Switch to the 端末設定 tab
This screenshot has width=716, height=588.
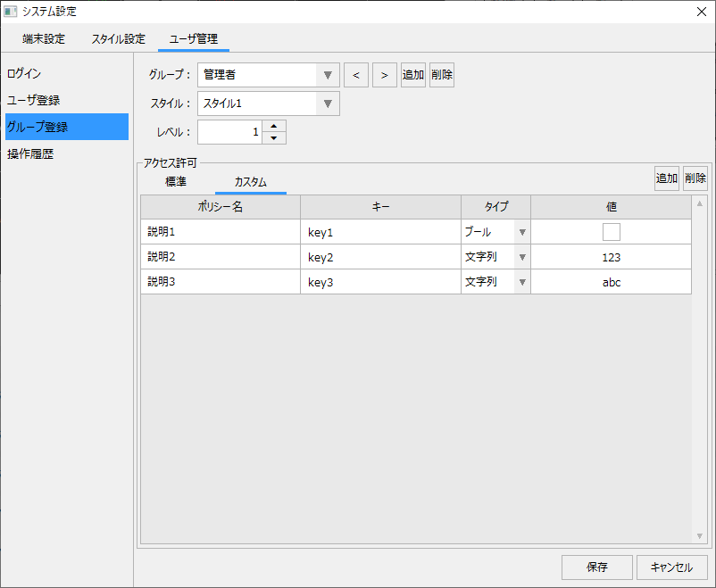[x=44, y=39]
